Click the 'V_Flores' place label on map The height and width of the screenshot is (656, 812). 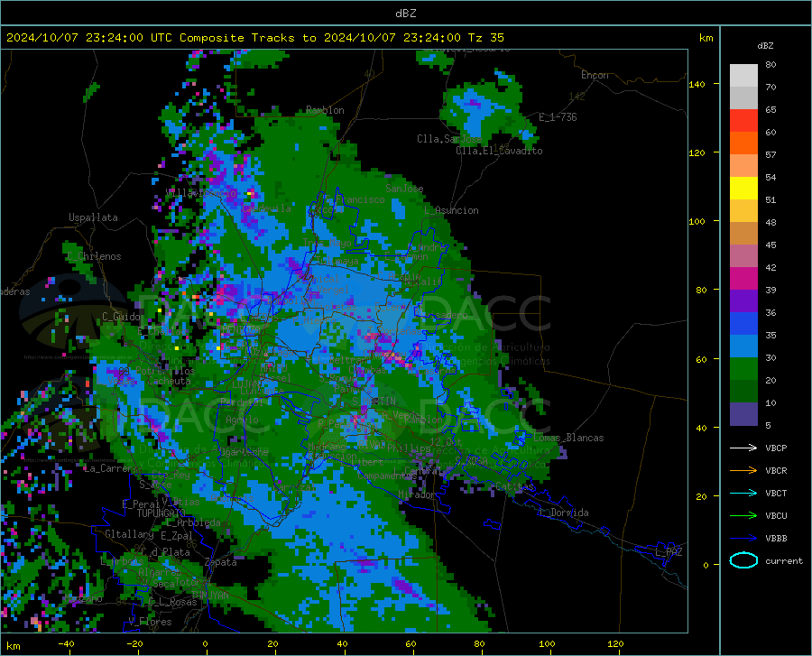[x=150, y=622]
